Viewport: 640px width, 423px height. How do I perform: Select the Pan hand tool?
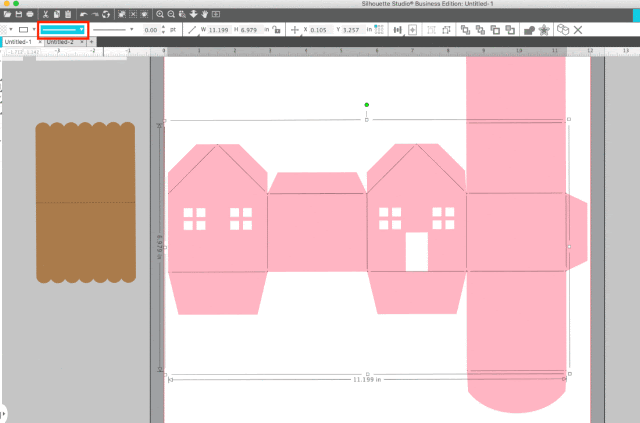click(x=204, y=14)
